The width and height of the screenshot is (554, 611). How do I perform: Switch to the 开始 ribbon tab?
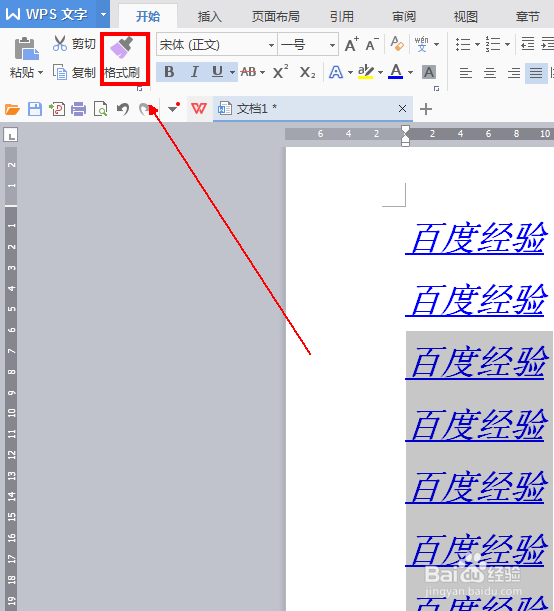click(x=148, y=16)
